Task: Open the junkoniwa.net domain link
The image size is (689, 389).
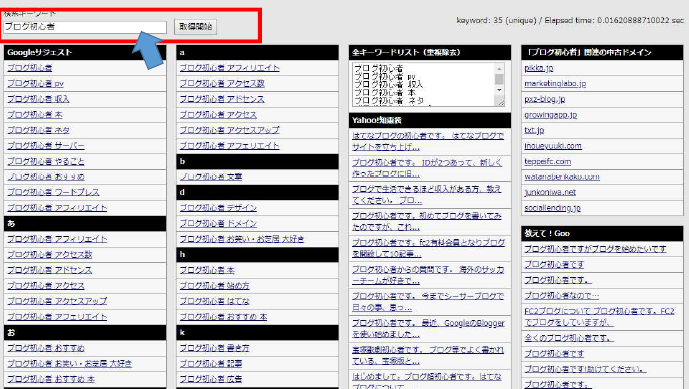Action: 550,192
